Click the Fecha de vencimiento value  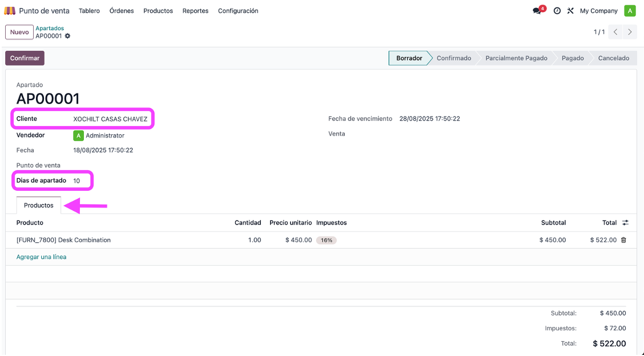pyautogui.click(x=429, y=119)
